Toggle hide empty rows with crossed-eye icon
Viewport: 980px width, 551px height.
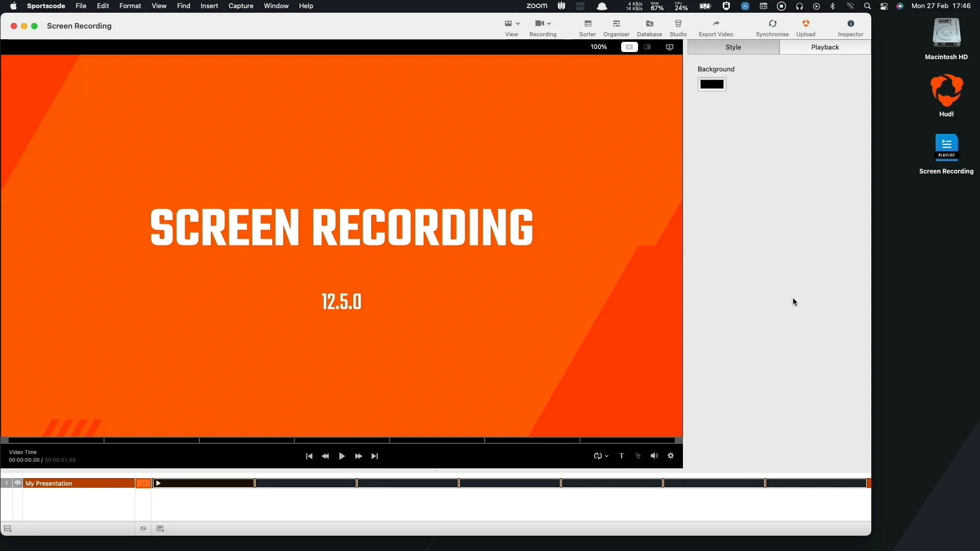coord(143,529)
